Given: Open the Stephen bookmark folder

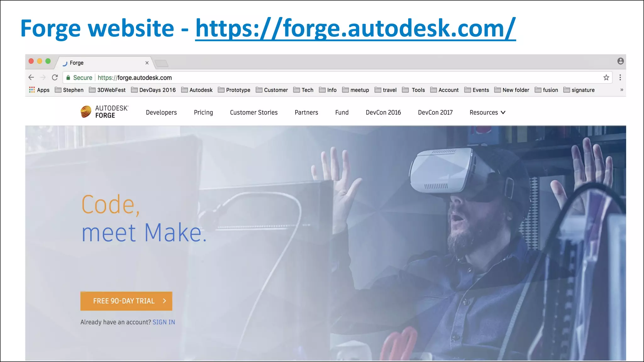Looking at the screenshot, I should (x=69, y=90).
